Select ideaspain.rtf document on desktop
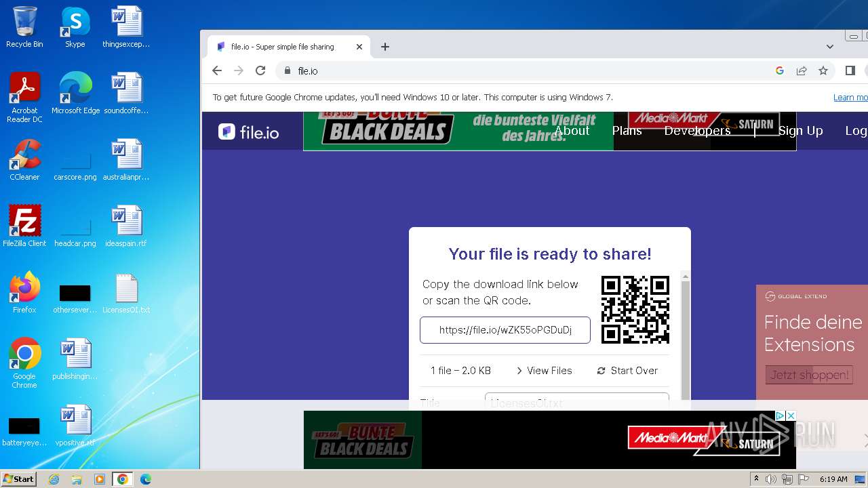This screenshot has height=488, width=868. (126, 226)
